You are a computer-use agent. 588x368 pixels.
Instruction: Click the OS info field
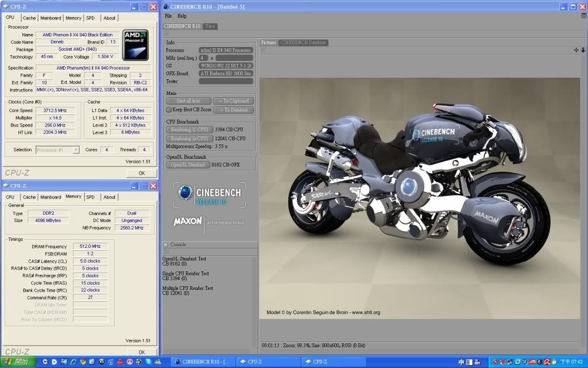point(226,66)
